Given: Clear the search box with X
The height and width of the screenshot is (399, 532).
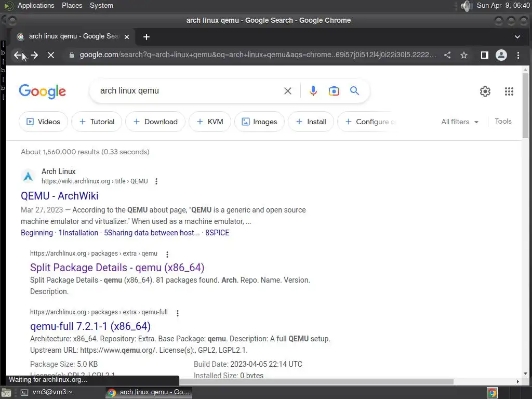Looking at the screenshot, I should click(288, 91).
